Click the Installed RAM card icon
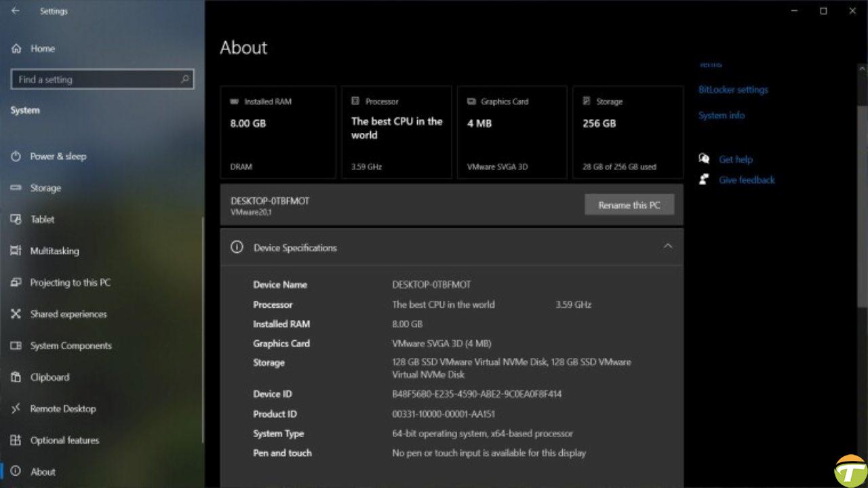868x488 pixels. click(x=235, y=102)
